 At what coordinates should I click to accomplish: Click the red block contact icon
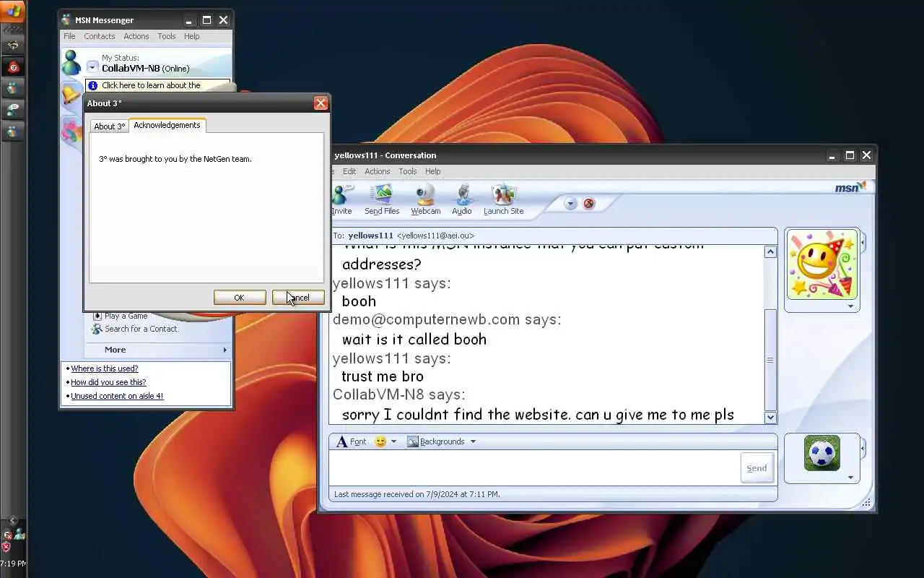[x=589, y=204]
